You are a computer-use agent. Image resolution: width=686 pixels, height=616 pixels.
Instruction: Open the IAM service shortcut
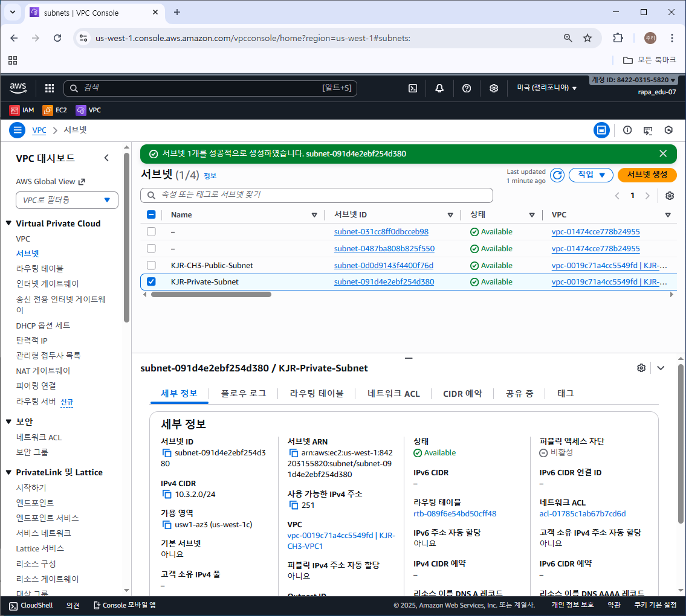point(22,110)
